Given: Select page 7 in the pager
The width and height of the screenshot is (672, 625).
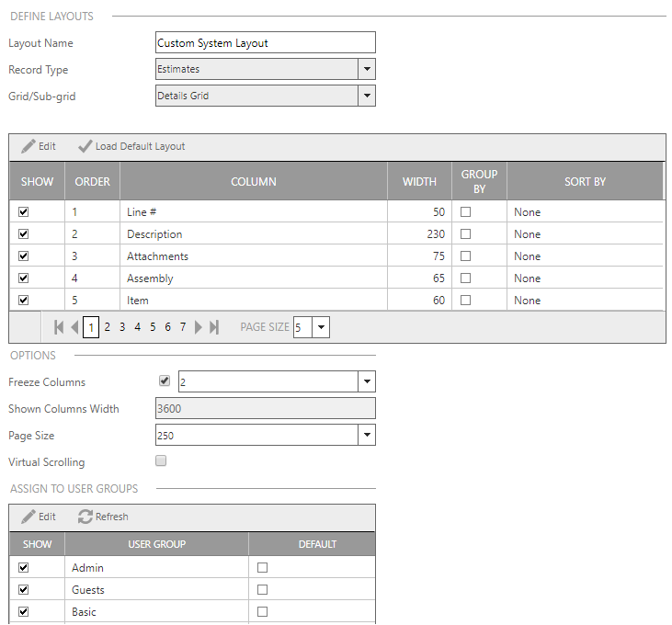Looking at the screenshot, I should click(183, 327).
